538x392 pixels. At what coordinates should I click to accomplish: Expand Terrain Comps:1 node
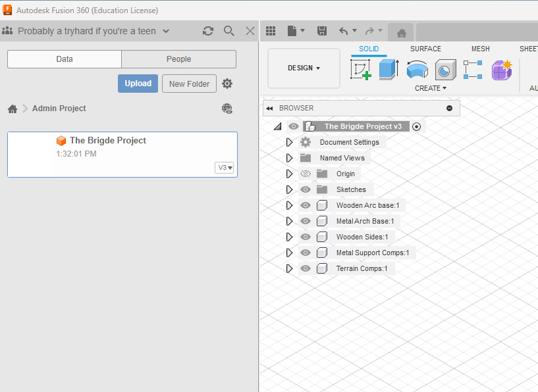pos(289,268)
